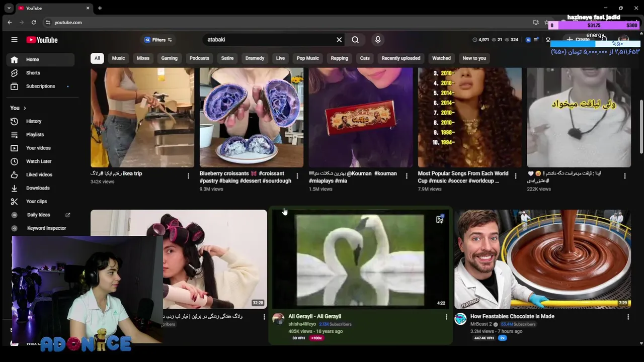This screenshot has height=362, width=644.
Task: Click the vidIQ trophy icon
Action: 547,40
